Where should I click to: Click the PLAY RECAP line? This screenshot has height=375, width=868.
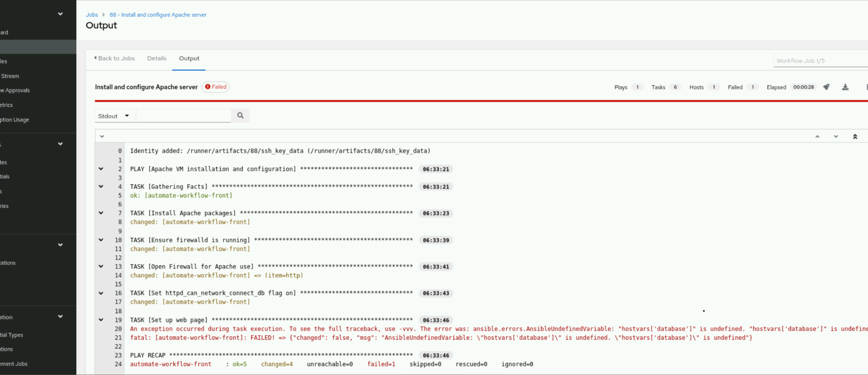click(271, 355)
